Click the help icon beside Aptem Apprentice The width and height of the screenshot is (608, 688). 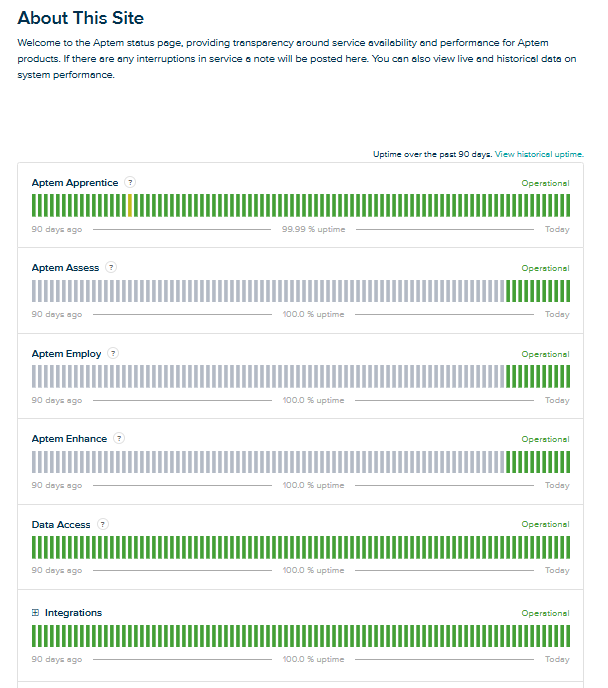coord(130,182)
